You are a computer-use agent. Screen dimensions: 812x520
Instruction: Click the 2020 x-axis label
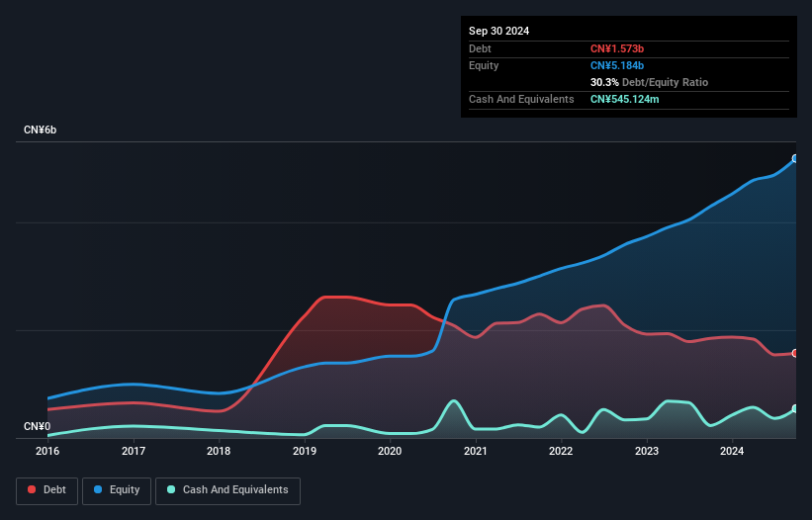pyautogui.click(x=390, y=451)
